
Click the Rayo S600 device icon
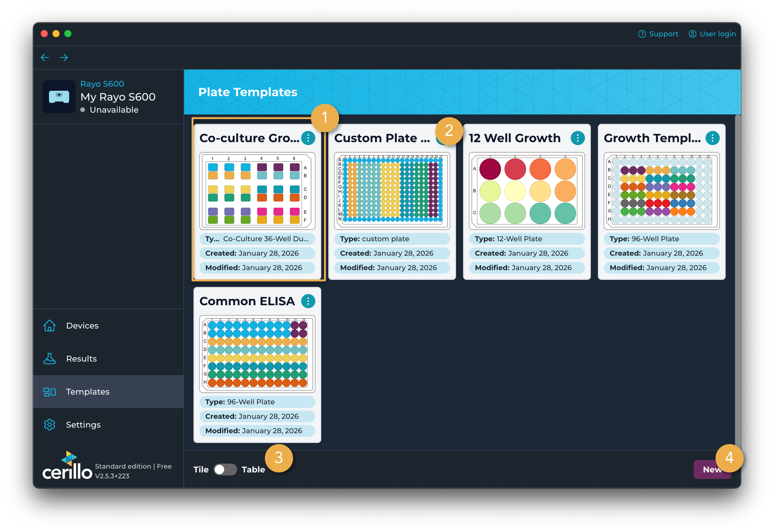click(59, 97)
